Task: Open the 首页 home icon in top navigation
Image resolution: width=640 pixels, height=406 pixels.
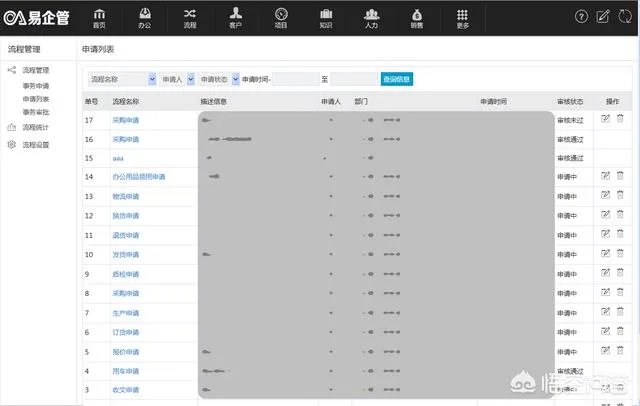Action: (99, 17)
